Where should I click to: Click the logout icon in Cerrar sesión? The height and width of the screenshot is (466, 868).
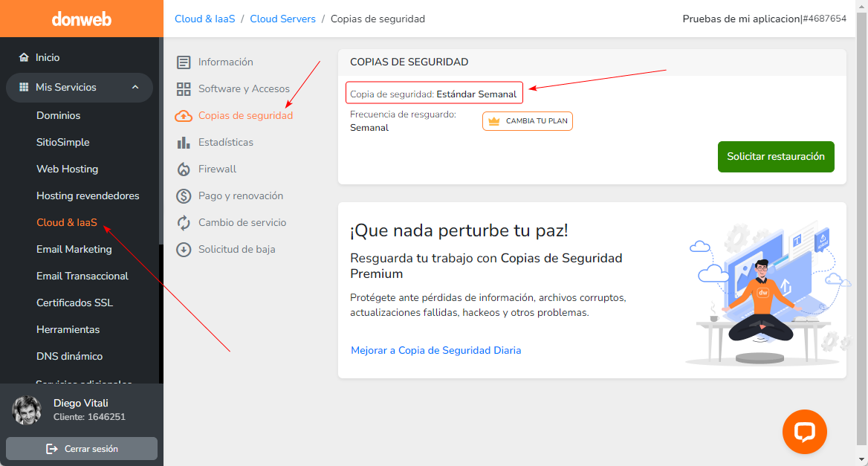click(x=51, y=449)
